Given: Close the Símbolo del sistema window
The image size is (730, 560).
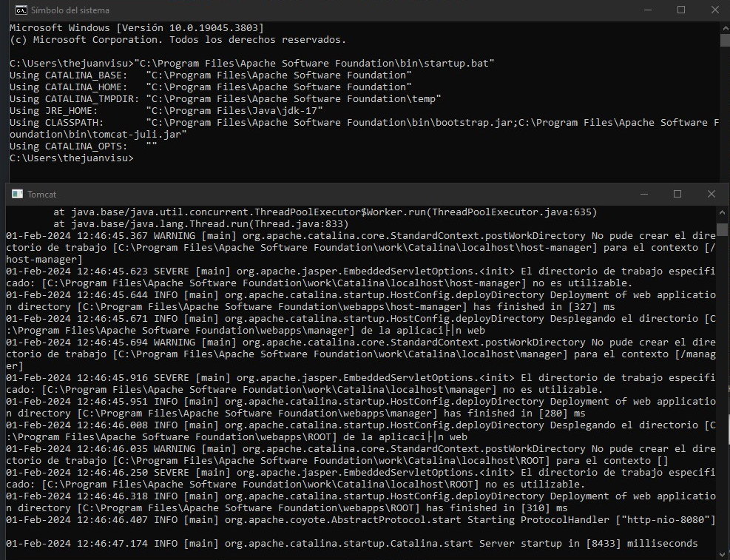Looking at the screenshot, I should (x=714, y=10).
